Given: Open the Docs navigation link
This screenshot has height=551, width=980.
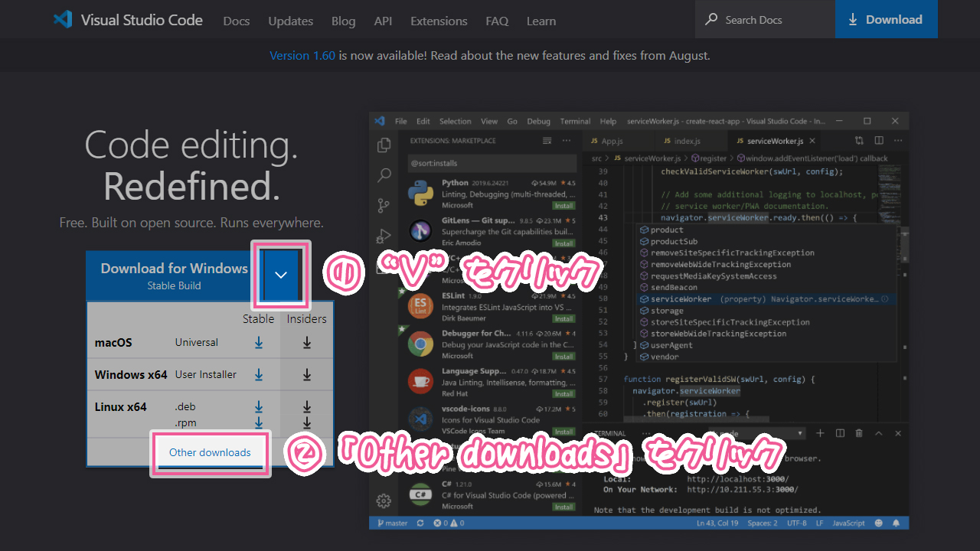Looking at the screenshot, I should (237, 21).
